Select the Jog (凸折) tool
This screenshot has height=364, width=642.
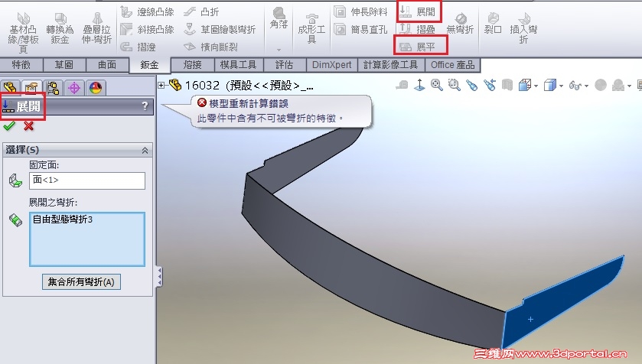(201, 12)
